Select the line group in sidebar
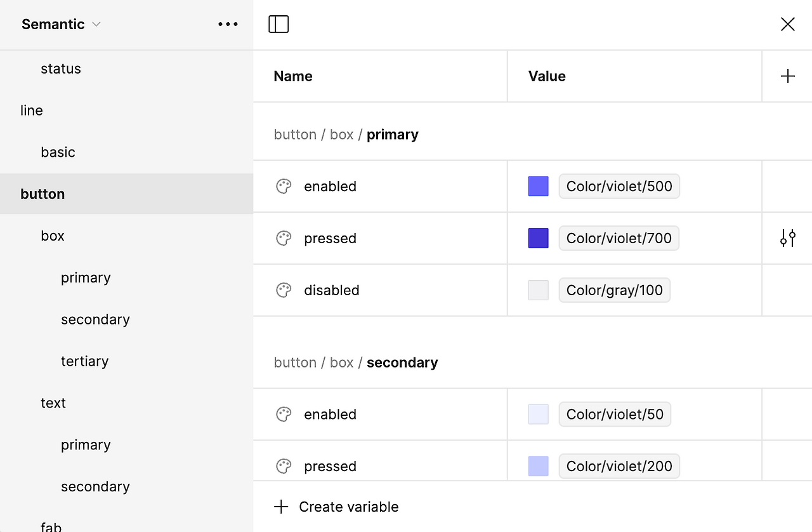 (32, 110)
